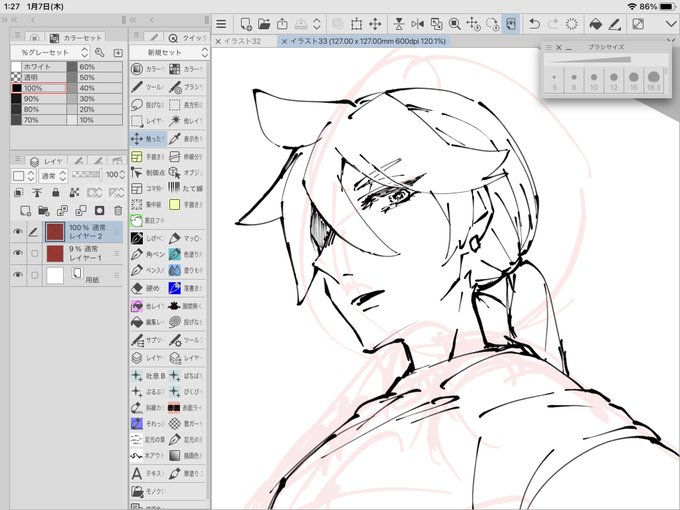Switch to the イラスト32 canvas tab
The image size is (680, 510).
tap(243, 41)
